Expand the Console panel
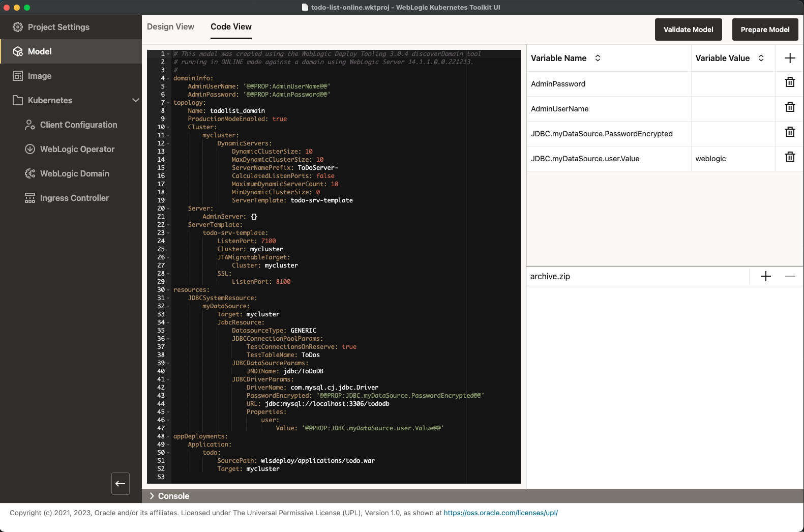Viewport: 804px width, 532px height. [152, 496]
